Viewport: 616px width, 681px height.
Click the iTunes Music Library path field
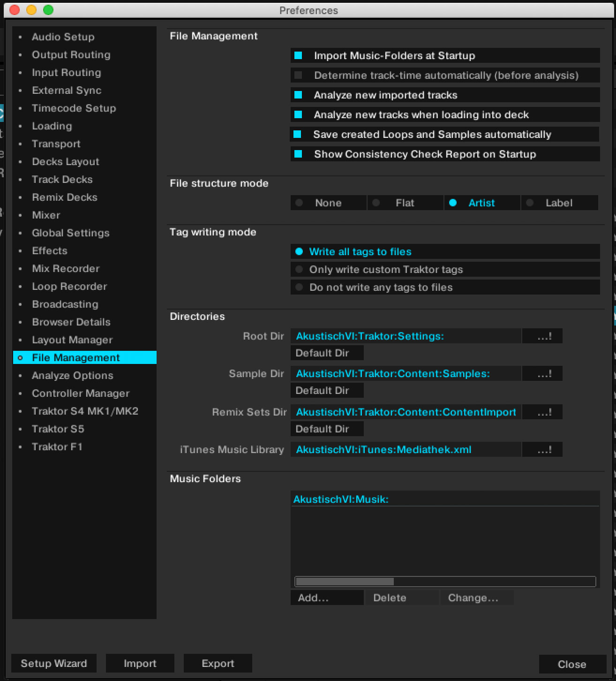(406, 450)
